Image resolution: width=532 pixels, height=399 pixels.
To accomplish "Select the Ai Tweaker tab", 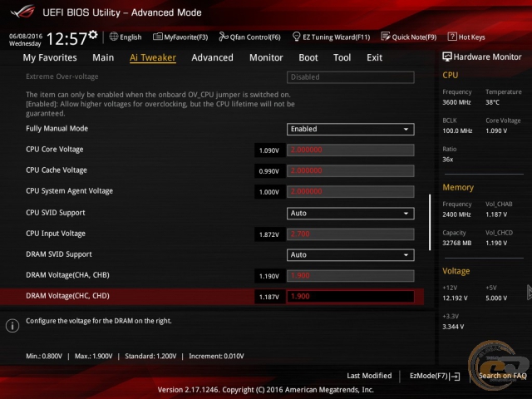I will [153, 57].
